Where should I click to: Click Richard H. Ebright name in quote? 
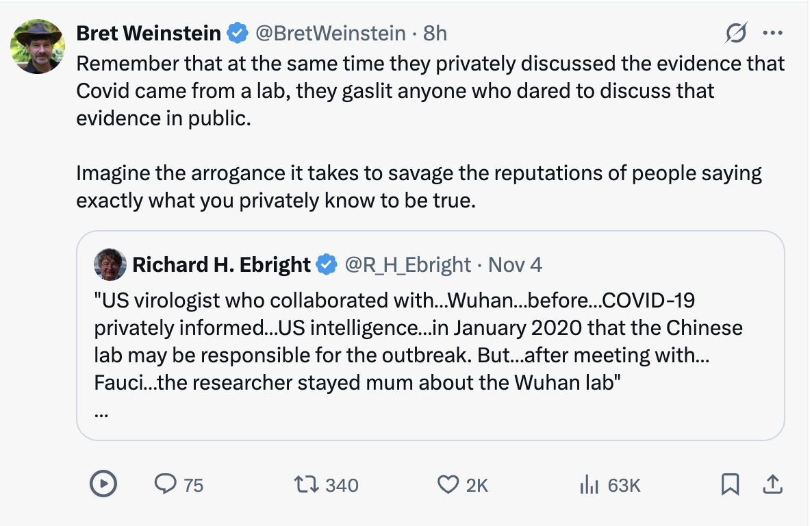coord(221,264)
